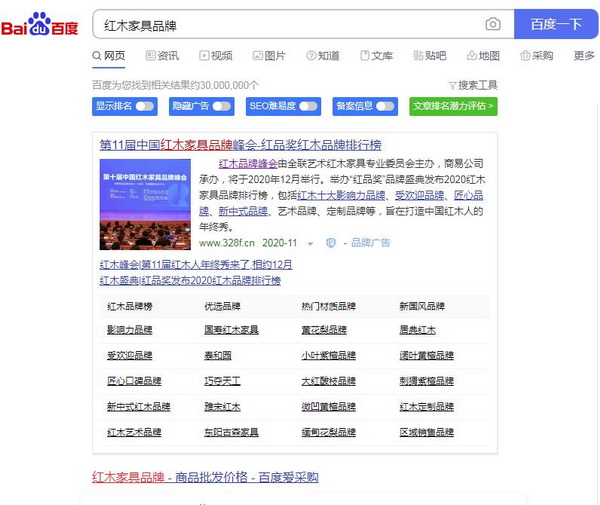600x505 pixels.
Task: Open dropdown arrow next to 2020-11 date
Action: coord(311,243)
